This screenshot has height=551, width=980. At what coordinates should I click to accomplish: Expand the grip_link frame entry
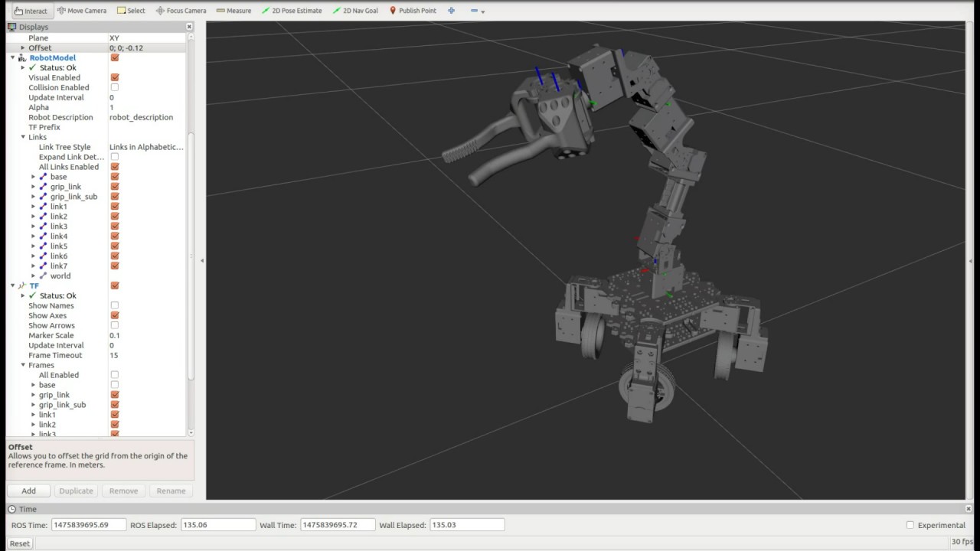tap(33, 395)
